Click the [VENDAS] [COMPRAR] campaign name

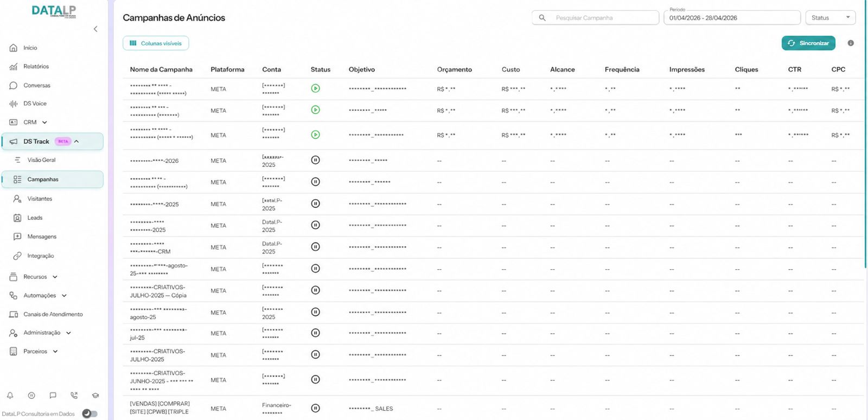pos(159,408)
